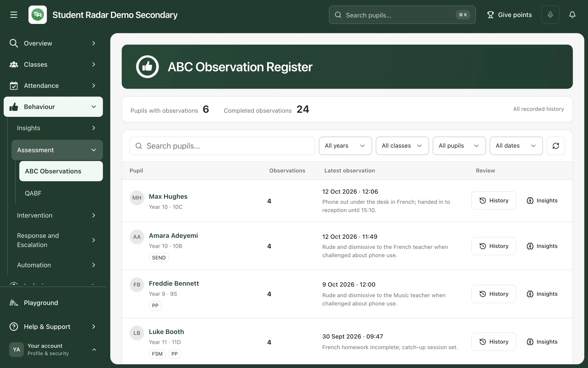Open Max Hughes pupil profile
Screen dimensions: 588x368
[x=168, y=196]
